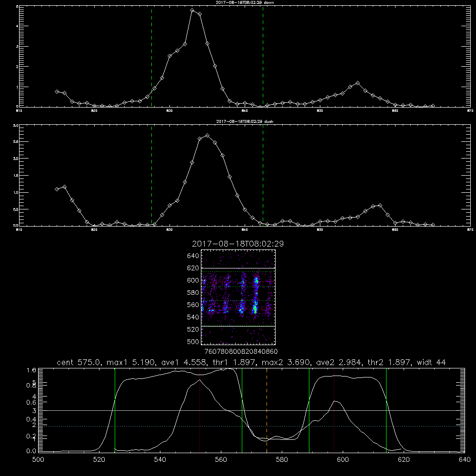The image size is (476, 476).
Task: Click the leftmost green vertical line in bottom plot
Action: tap(115, 410)
